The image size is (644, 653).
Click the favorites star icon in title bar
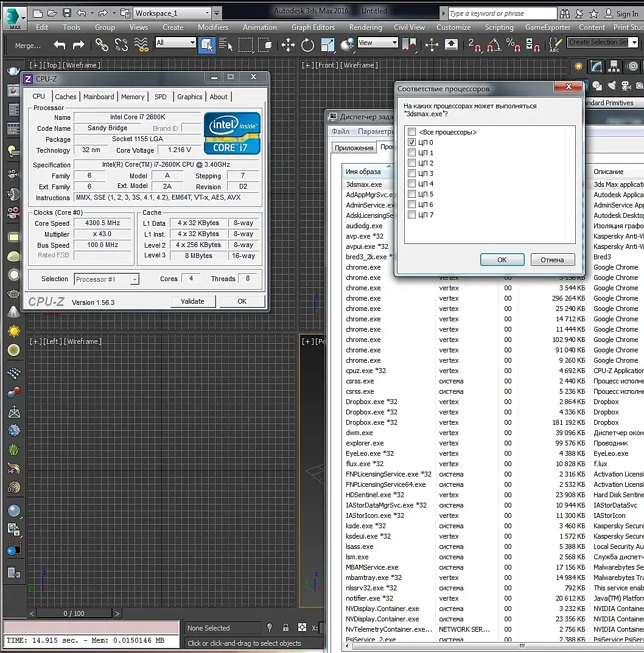[x=594, y=13]
